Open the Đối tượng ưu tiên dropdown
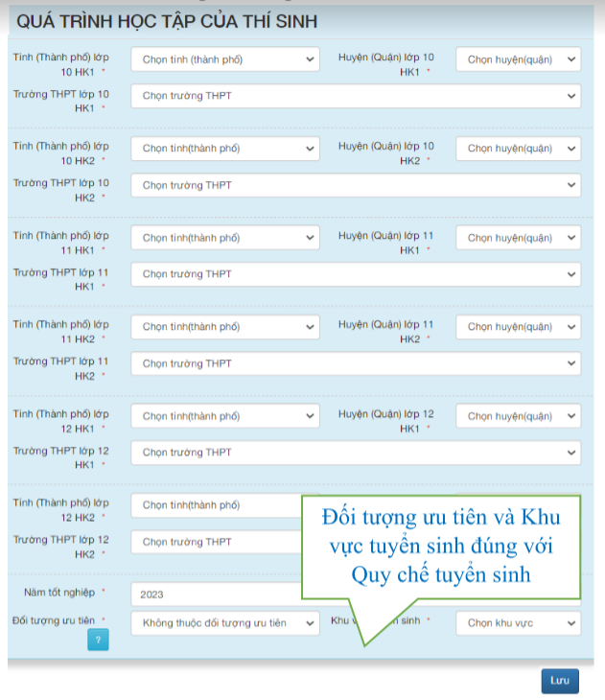605x700 pixels. pyautogui.click(x=225, y=622)
